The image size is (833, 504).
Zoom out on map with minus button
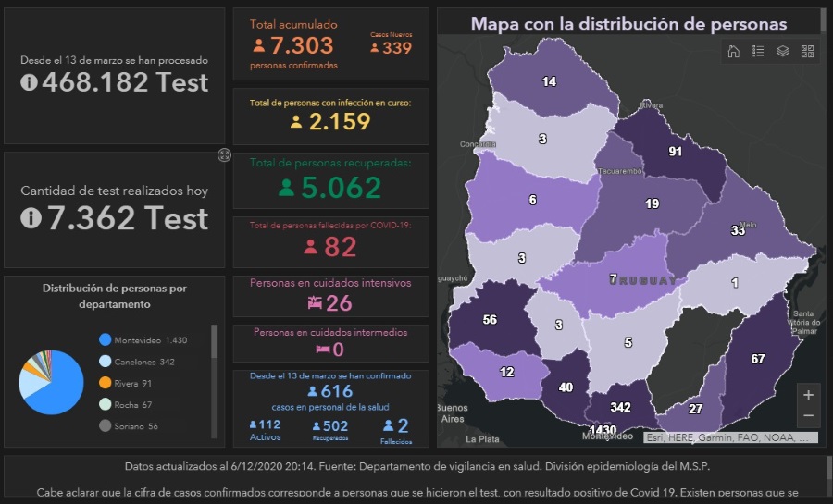point(808,416)
